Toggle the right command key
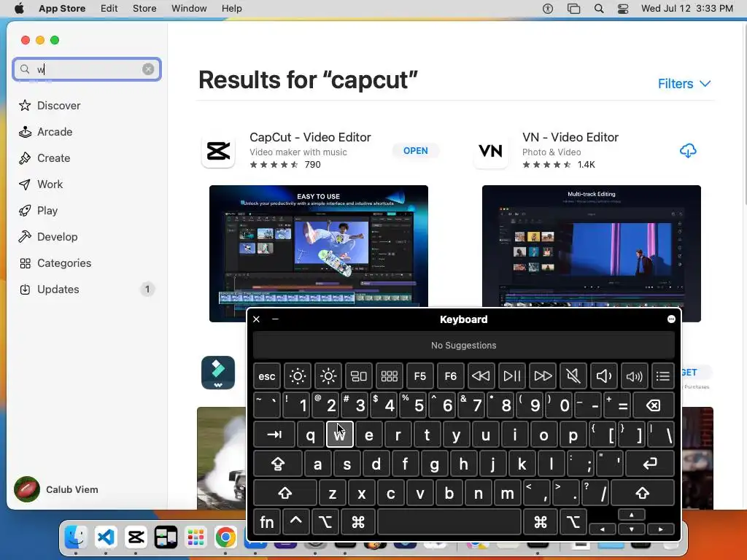 (x=541, y=522)
